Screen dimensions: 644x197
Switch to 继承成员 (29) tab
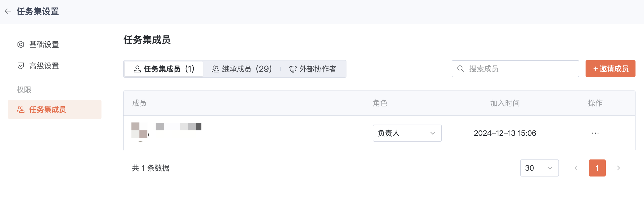point(242,69)
